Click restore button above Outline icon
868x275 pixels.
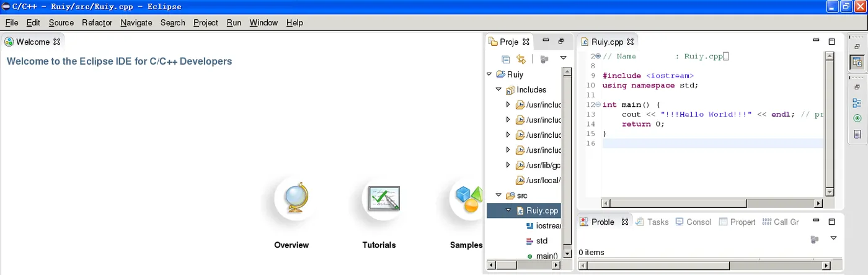pos(857,88)
